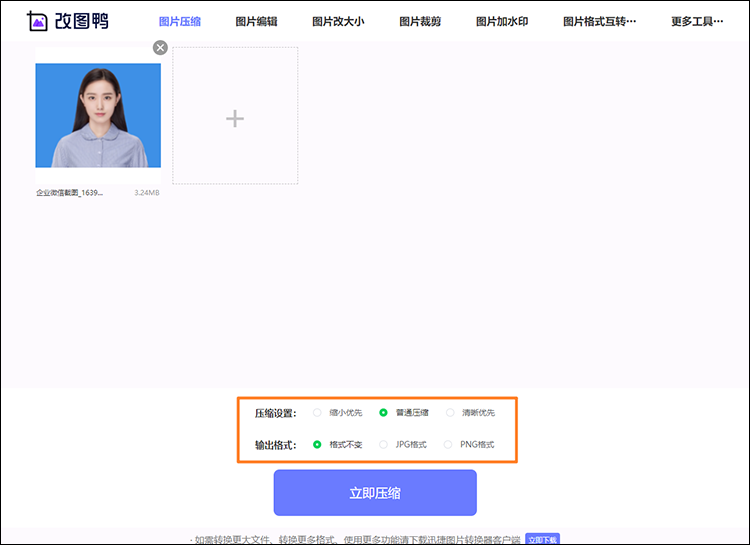Click the 立即下载 client download button
The width and height of the screenshot is (750, 545).
(x=542, y=539)
